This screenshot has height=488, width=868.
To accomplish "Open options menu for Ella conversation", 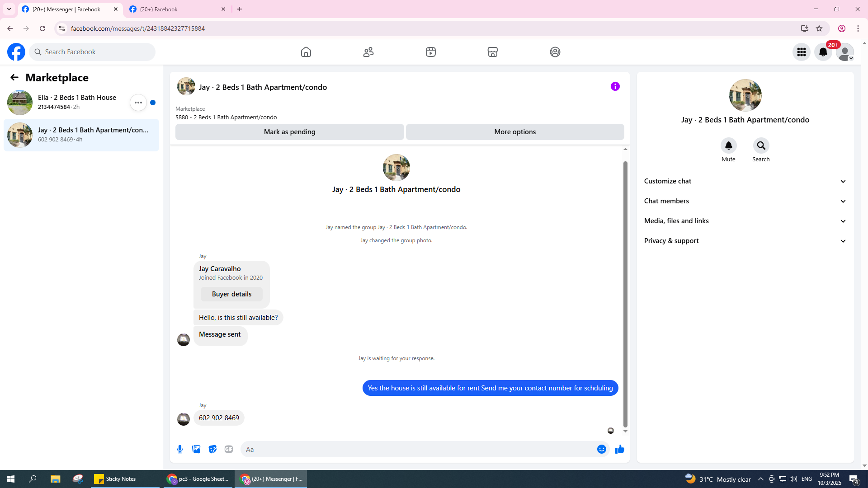I will [138, 103].
